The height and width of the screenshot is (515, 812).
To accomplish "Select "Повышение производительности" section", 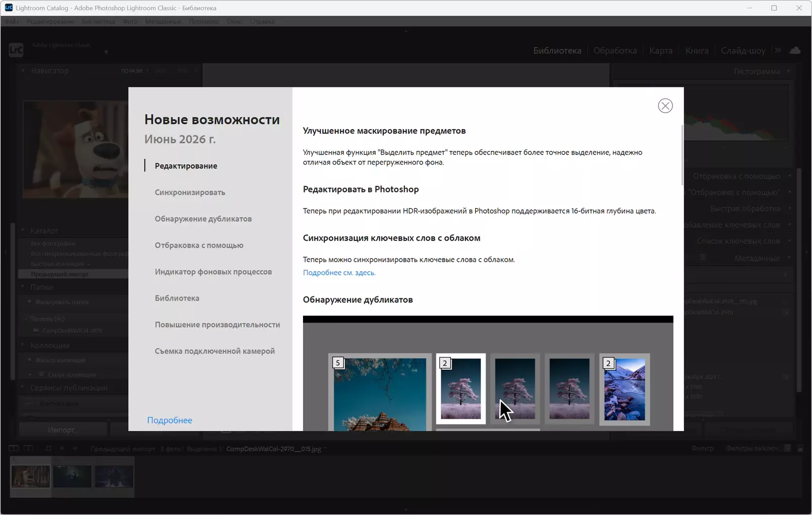I will pyautogui.click(x=217, y=325).
